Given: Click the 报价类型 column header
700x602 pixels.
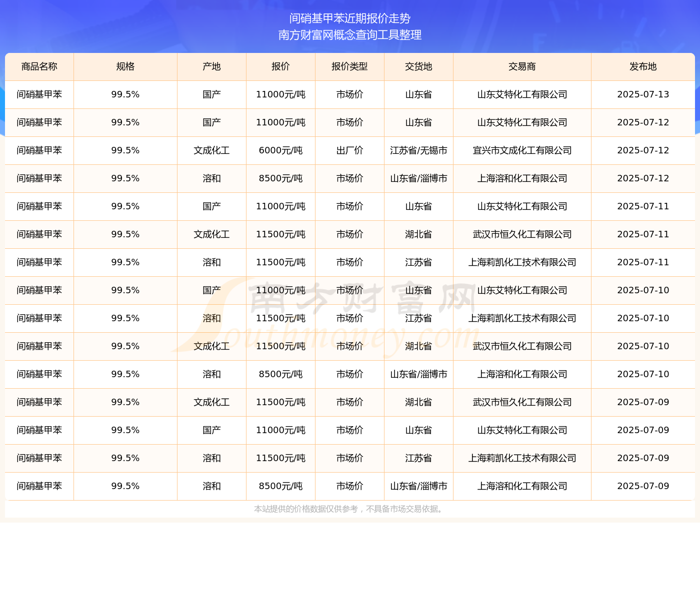Looking at the screenshot, I should (x=349, y=66).
